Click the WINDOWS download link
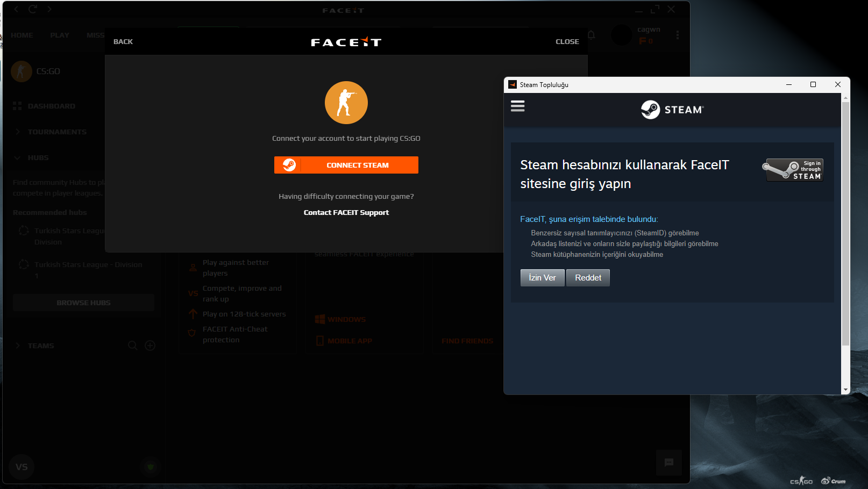868x489 pixels. [x=340, y=320]
